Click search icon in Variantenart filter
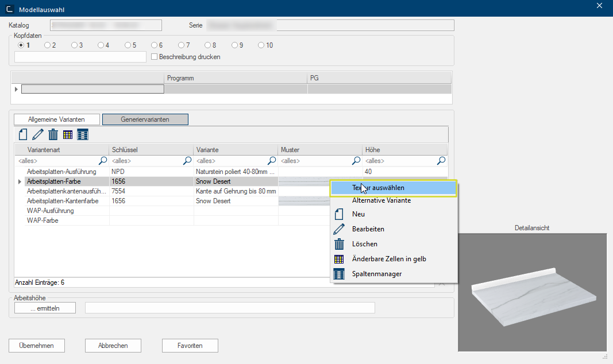The height and width of the screenshot is (364, 613). pyautogui.click(x=103, y=161)
